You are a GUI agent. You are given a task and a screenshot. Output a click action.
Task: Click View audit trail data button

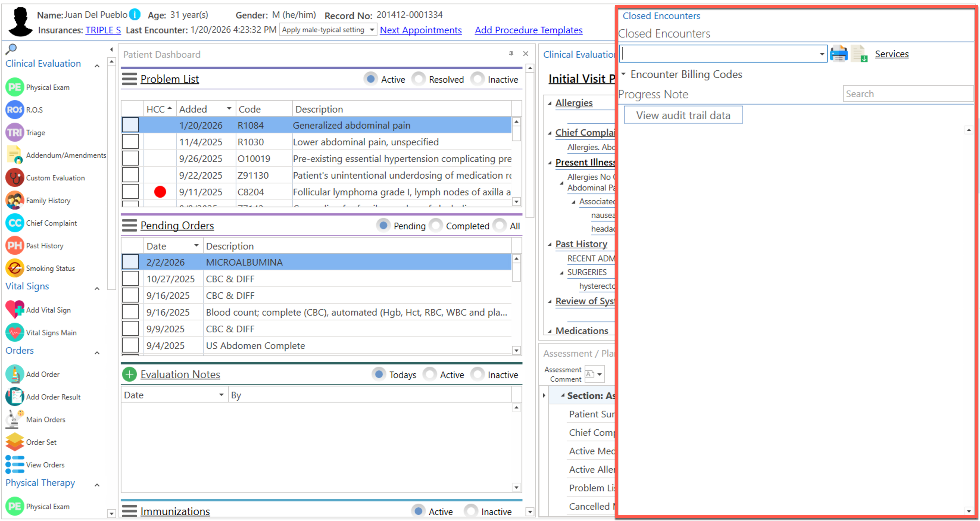pos(683,115)
